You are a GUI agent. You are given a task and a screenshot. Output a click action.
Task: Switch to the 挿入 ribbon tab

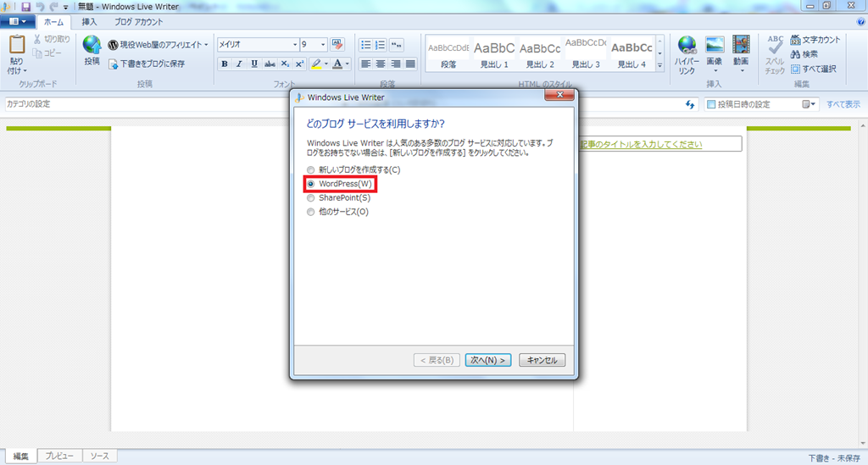click(x=89, y=22)
